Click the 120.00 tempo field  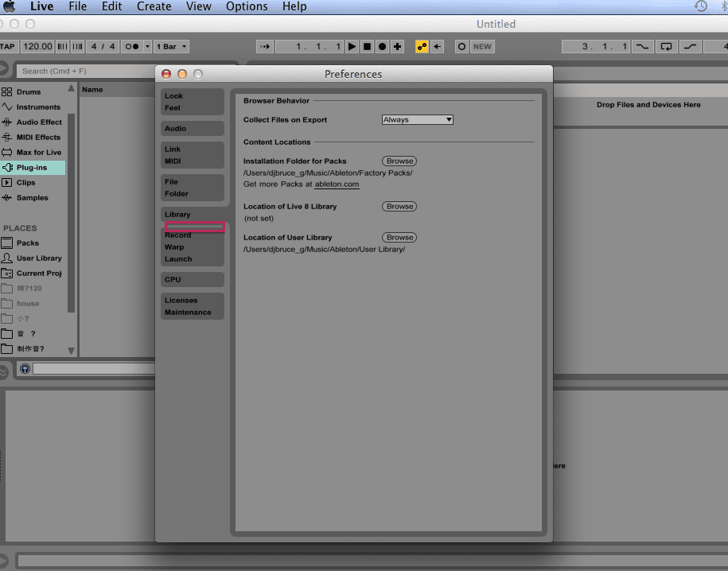[x=37, y=46]
